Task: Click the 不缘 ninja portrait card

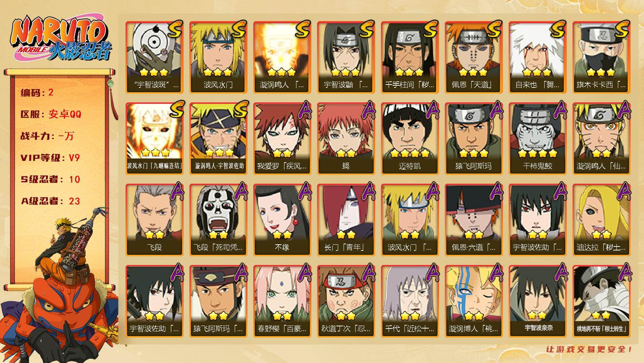Action: (x=282, y=220)
